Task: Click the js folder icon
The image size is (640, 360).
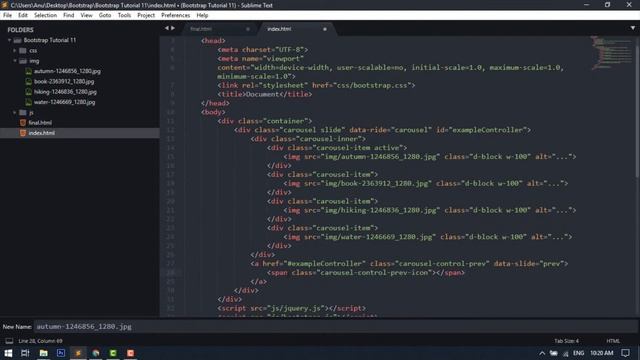Action: point(23,112)
